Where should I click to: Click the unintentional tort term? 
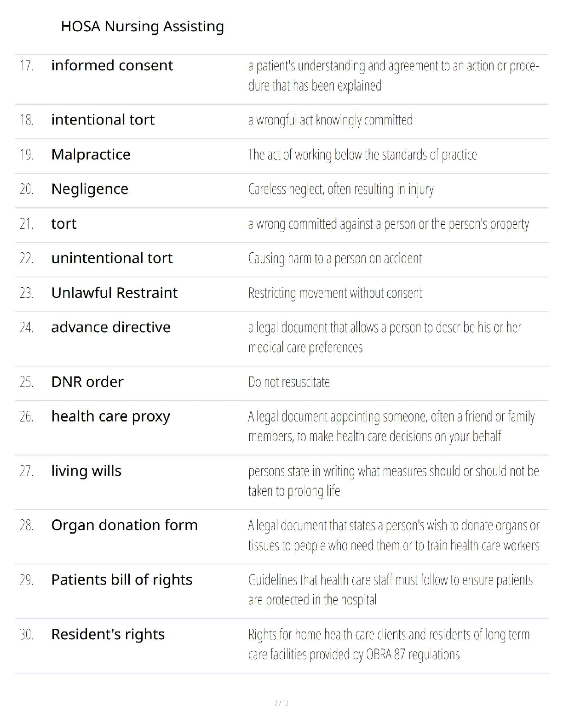[112, 258]
